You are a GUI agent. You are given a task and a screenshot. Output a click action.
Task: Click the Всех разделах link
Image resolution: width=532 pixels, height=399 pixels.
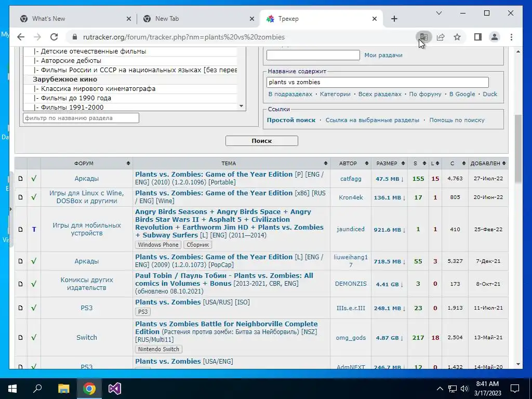[380, 94]
